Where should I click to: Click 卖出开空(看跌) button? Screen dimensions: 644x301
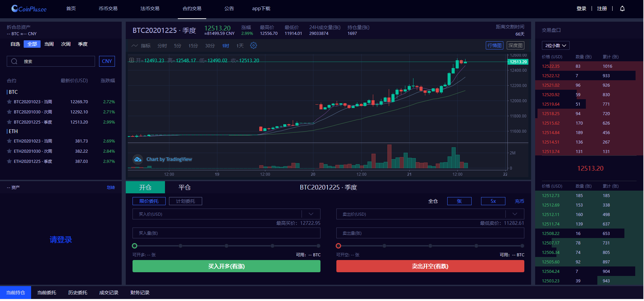(x=430, y=266)
